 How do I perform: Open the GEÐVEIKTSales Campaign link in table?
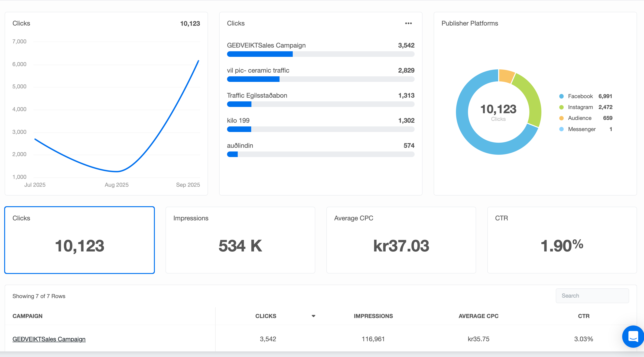pyautogui.click(x=49, y=339)
